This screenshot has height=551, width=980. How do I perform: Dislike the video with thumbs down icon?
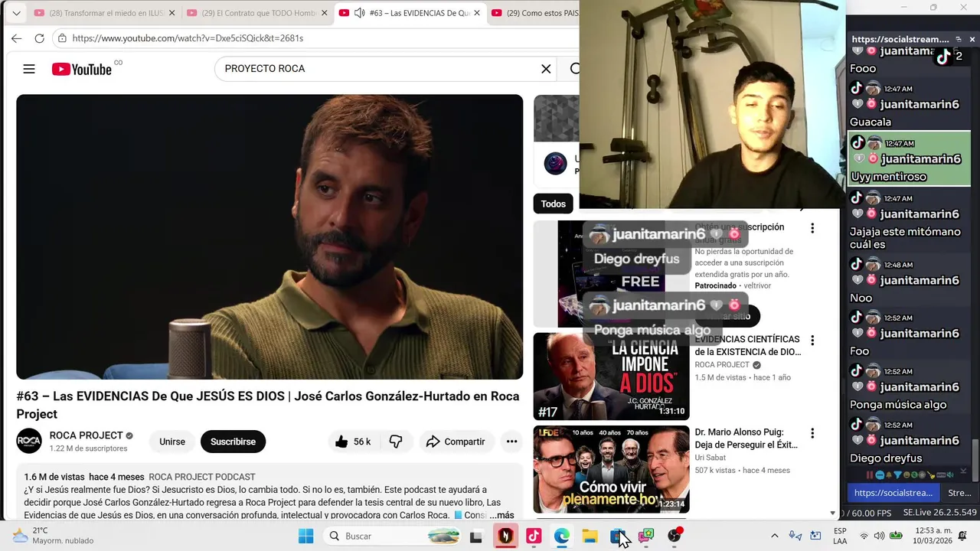396,442
